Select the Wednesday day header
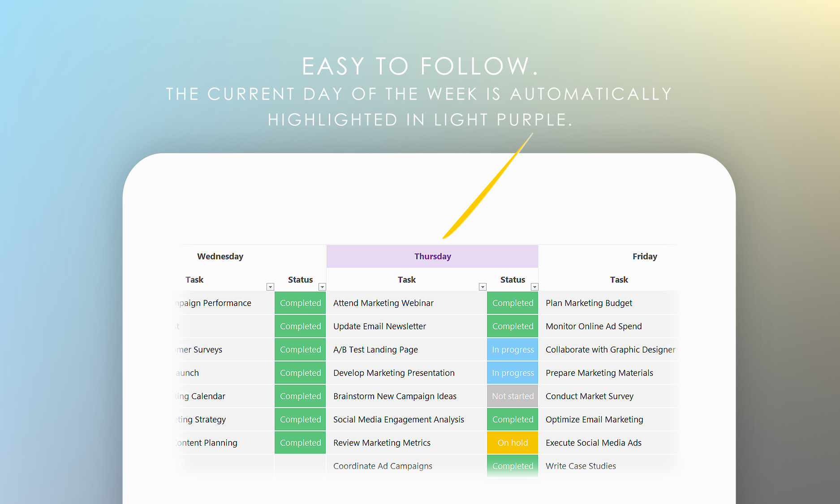Image resolution: width=840 pixels, height=504 pixels. pyautogui.click(x=220, y=256)
